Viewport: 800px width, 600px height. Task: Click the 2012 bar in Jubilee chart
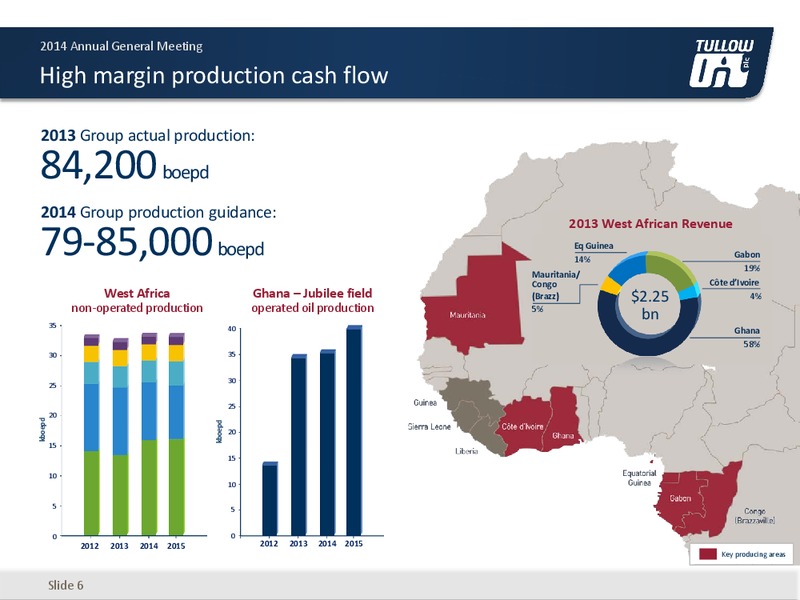coord(270,498)
